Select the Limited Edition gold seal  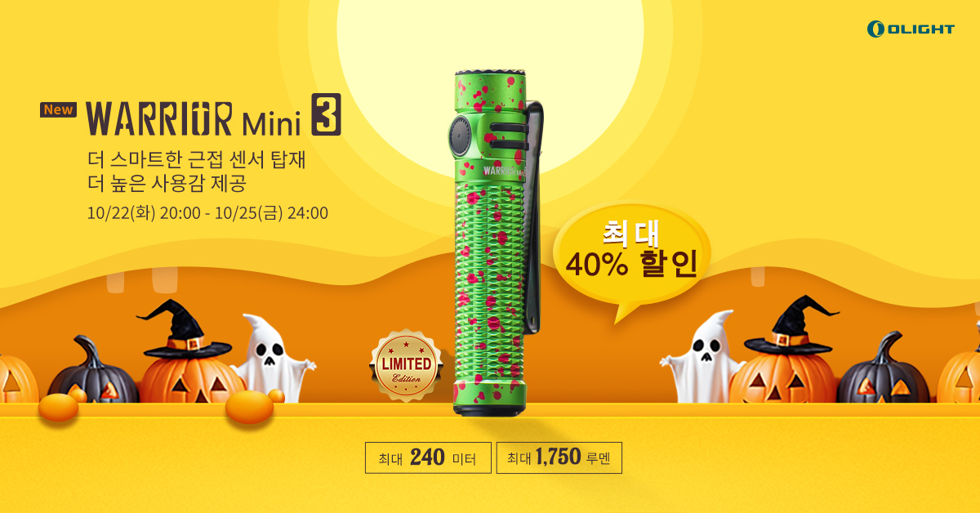pos(406,366)
